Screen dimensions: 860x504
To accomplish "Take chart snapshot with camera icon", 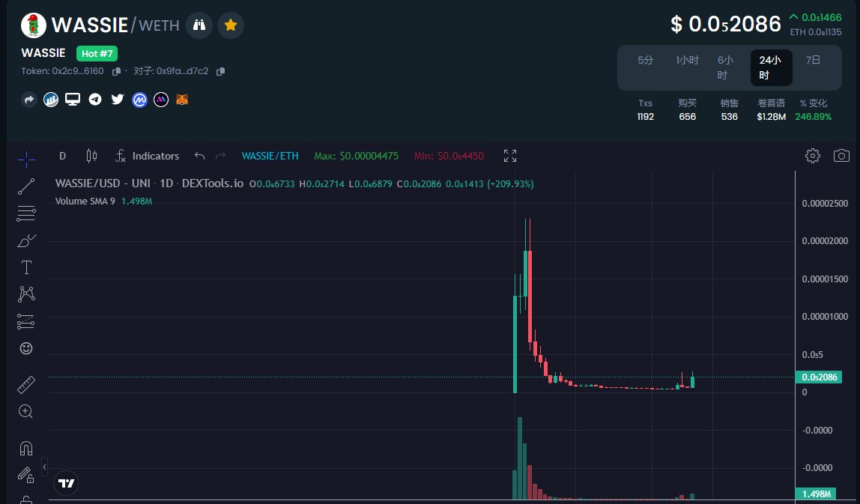I will tap(841, 156).
